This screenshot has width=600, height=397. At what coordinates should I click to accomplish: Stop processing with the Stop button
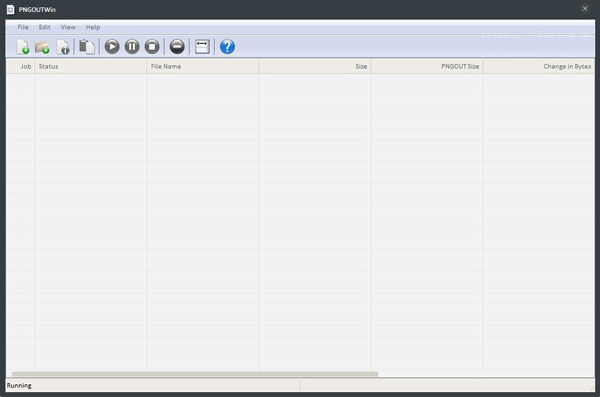click(152, 47)
